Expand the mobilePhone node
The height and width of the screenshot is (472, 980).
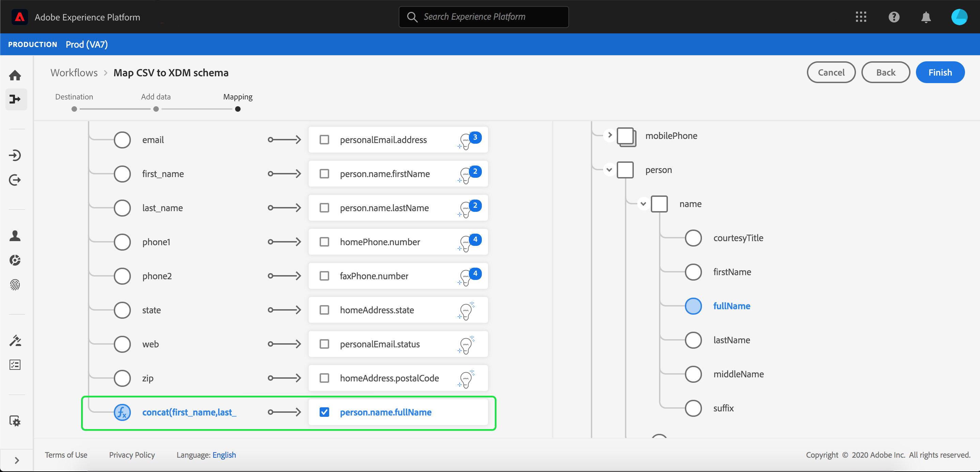point(610,135)
